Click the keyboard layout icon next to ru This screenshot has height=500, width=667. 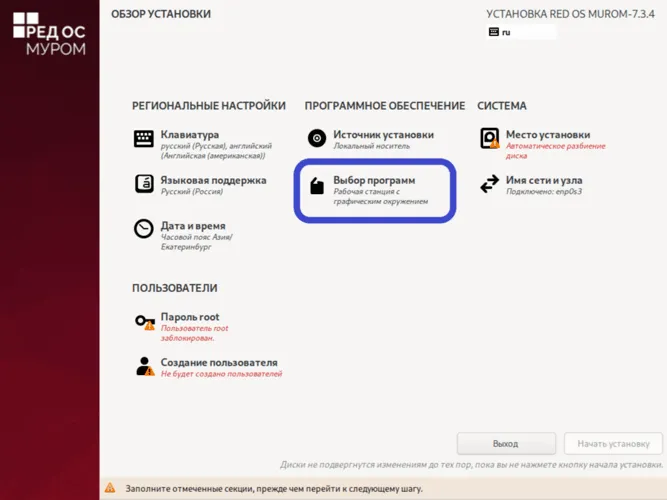(x=493, y=32)
